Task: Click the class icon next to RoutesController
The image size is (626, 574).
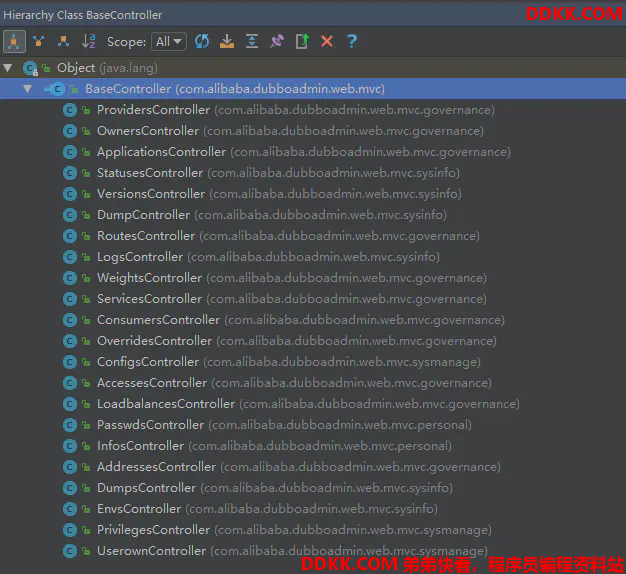Action: (x=70, y=236)
